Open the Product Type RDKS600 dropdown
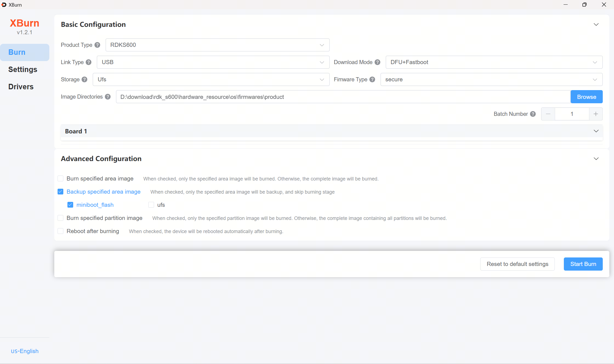This screenshot has width=614, height=364. point(217,45)
